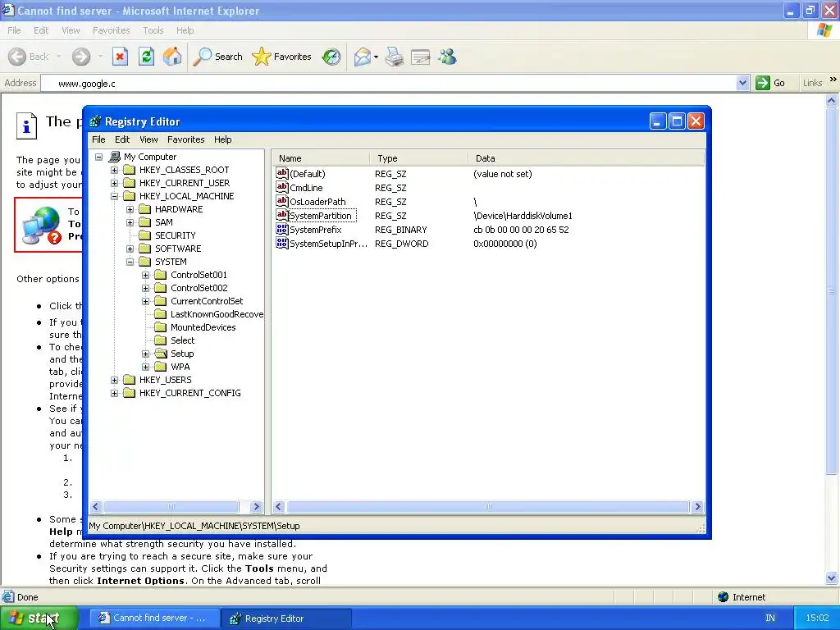Click the IE Refresh page icon

point(146,57)
